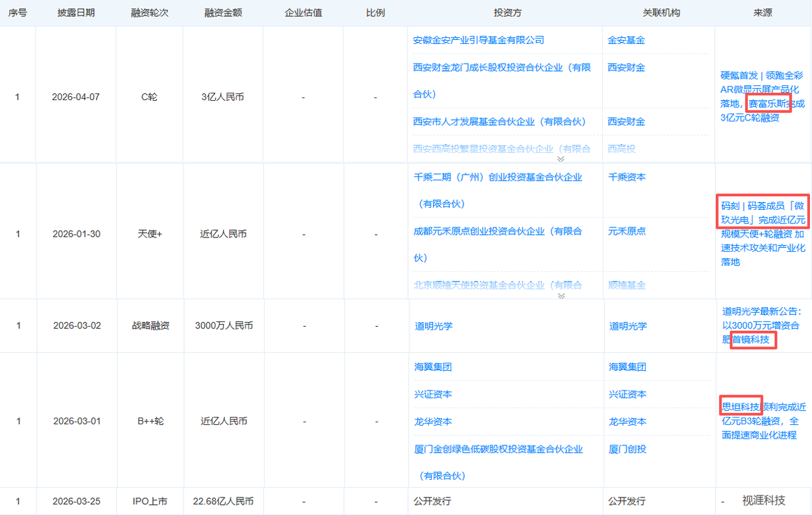Expand the C轮 row's investor list chevron
This screenshot has width=812, height=515.
point(560,159)
